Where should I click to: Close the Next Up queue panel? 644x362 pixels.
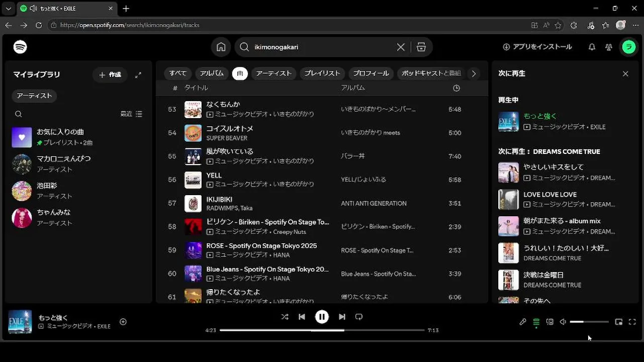[x=625, y=74]
